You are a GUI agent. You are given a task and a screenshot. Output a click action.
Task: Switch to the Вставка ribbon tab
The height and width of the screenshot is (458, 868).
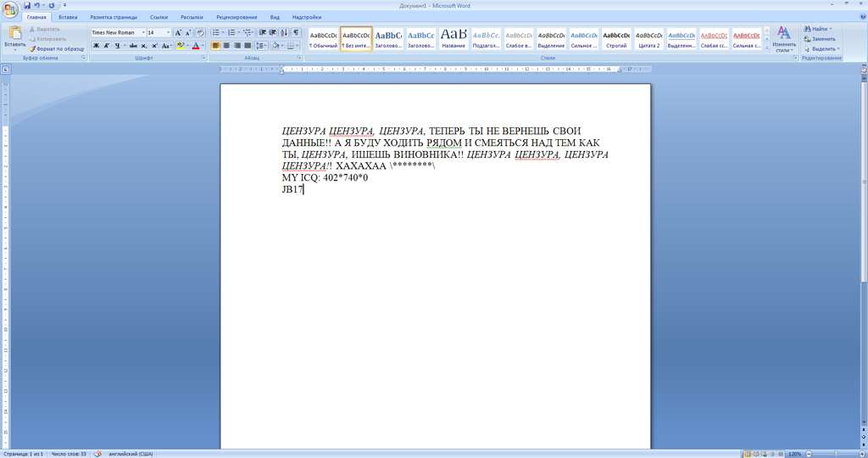pos(68,17)
